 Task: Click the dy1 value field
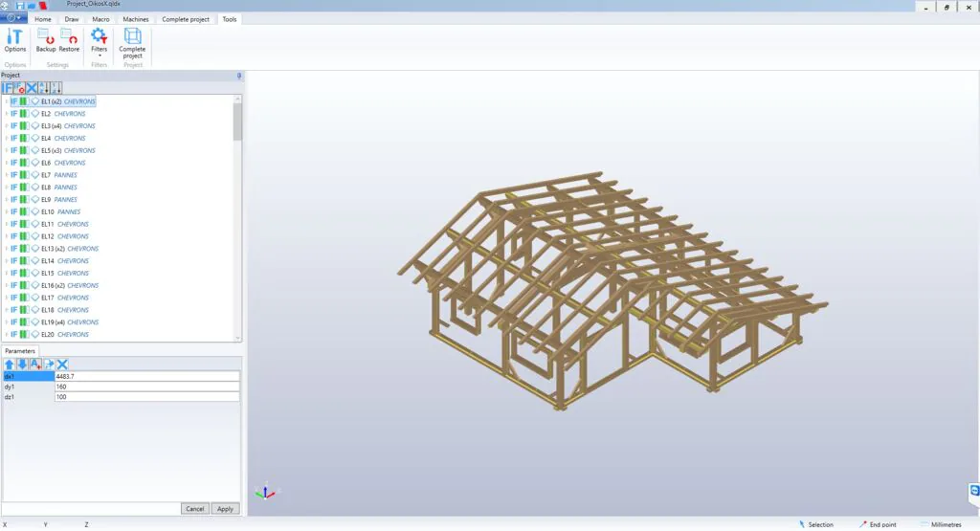pos(145,387)
